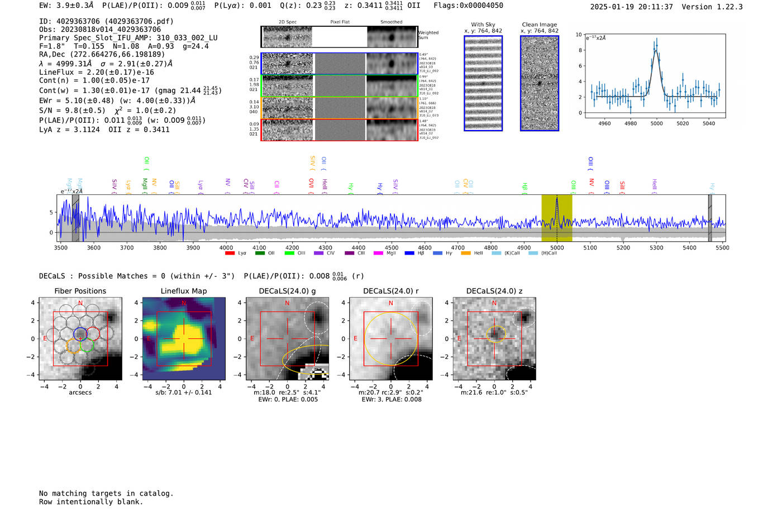Viewport: 782px width, 532px height.
Task: Click the dark green OII legend swatch
Action: click(260, 253)
